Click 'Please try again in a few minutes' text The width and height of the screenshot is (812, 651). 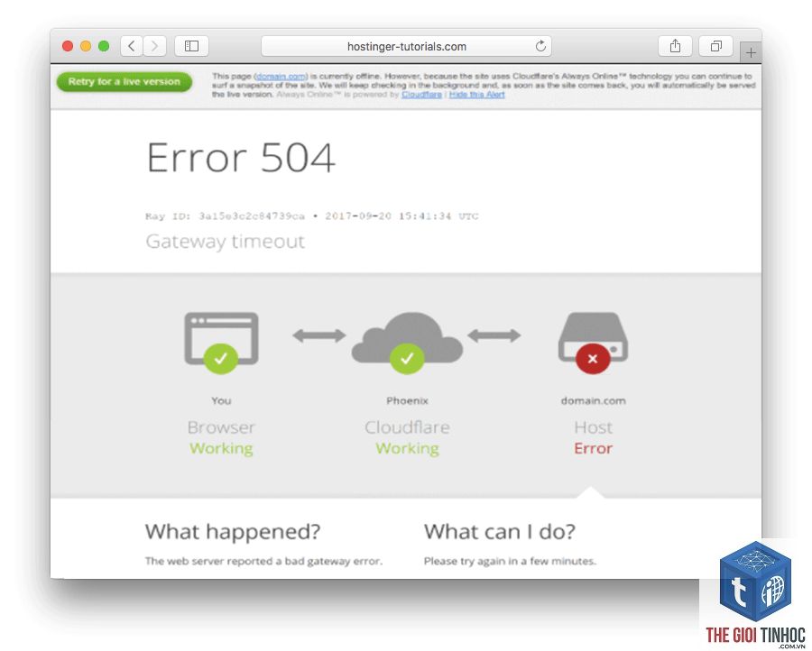510,561
